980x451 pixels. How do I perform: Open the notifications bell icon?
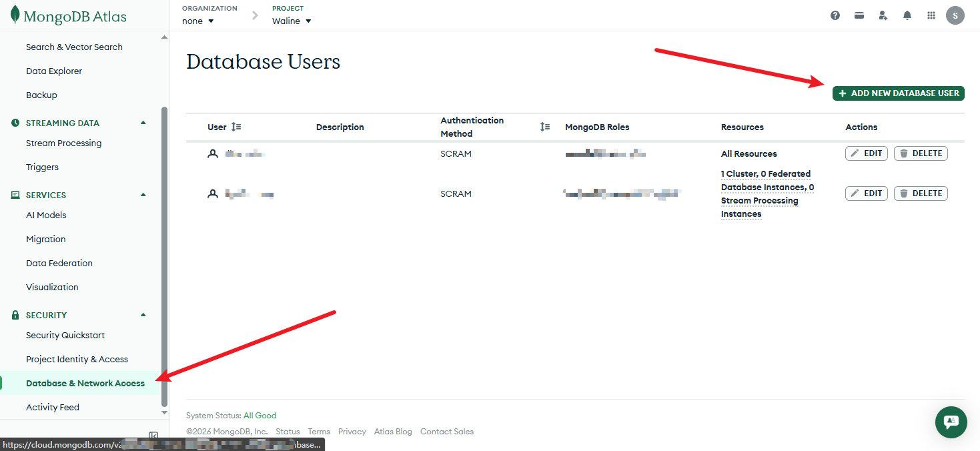tap(907, 15)
